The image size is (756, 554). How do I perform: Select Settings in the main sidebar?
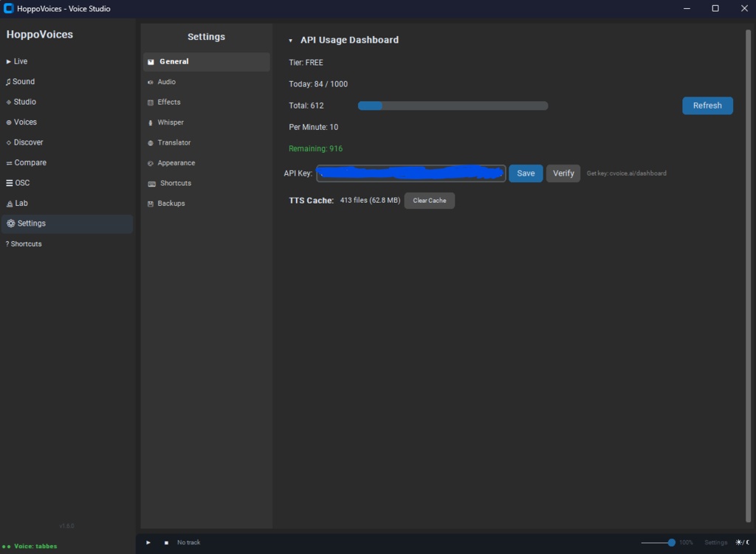point(67,224)
